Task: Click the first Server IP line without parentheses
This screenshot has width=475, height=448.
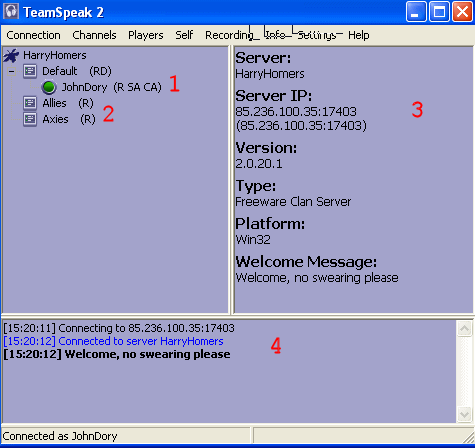Action: 296,111
